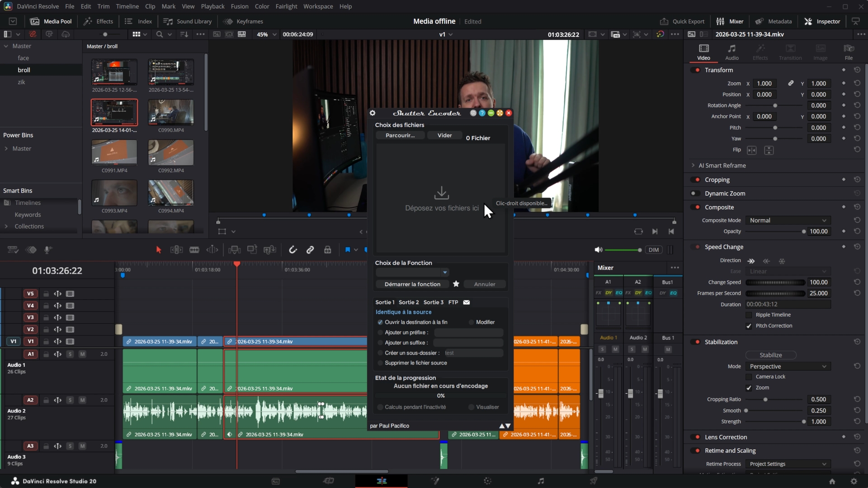
Task: Open the Media Pool panel
Action: (51, 21)
